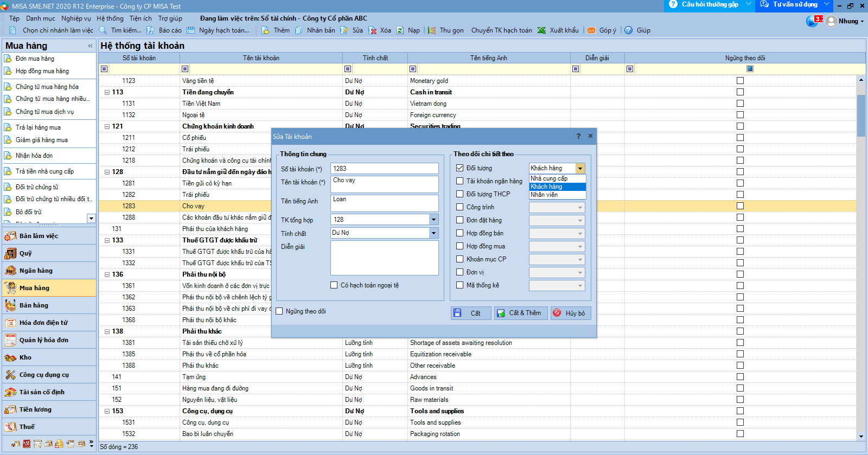
Task: Click the Ngày hạch toán calendar icon
Action: [x=190, y=30]
